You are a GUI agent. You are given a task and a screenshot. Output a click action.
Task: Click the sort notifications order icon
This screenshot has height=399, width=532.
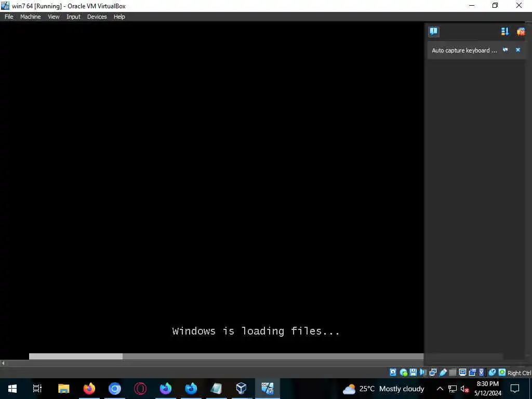point(505,32)
